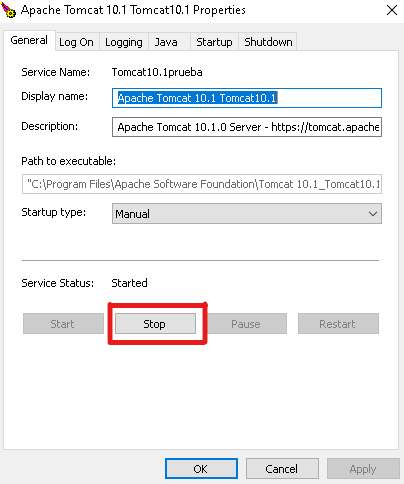Click the Tomcat feather icon in title bar
This screenshot has width=404, height=484.
pyautogui.click(x=8, y=9)
